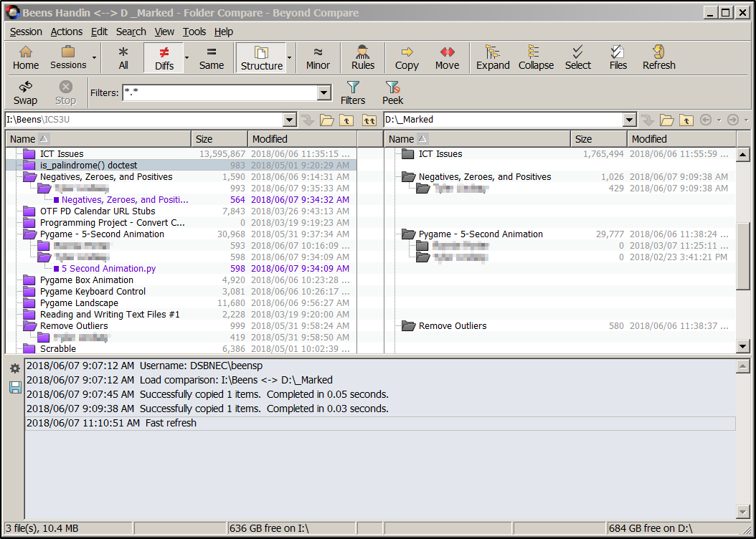Click the double-arrow up-folder icon for both sides
Image resolution: width=756 pixels, height=539 pixels.
[x=369, y=120]
